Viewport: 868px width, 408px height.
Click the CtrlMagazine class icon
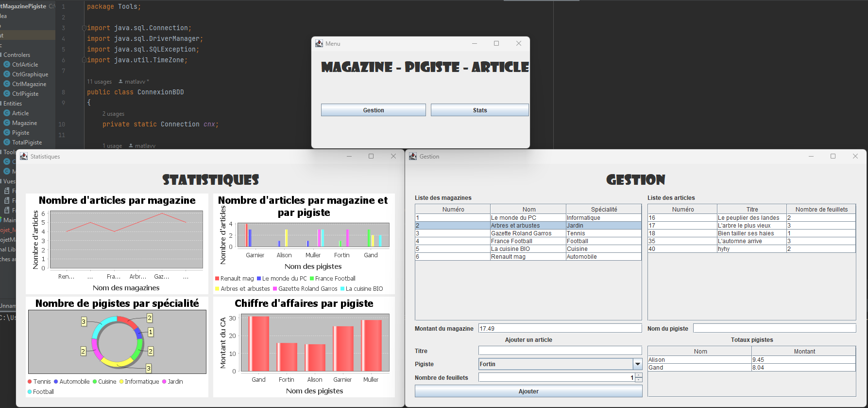(x=7, y=84)
